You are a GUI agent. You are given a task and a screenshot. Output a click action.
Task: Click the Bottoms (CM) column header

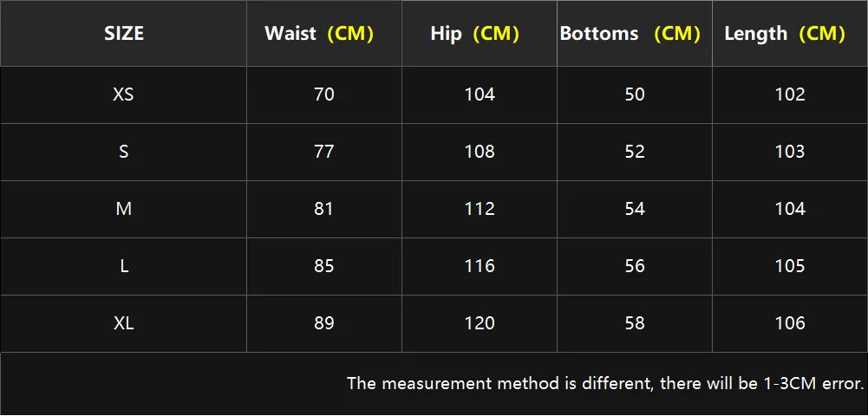coord(630,34)
